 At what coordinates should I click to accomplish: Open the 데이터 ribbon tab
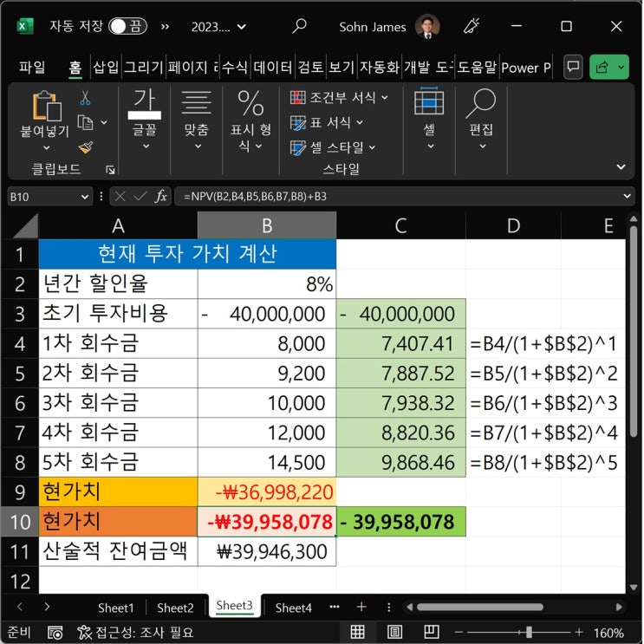tap(272, 67)
